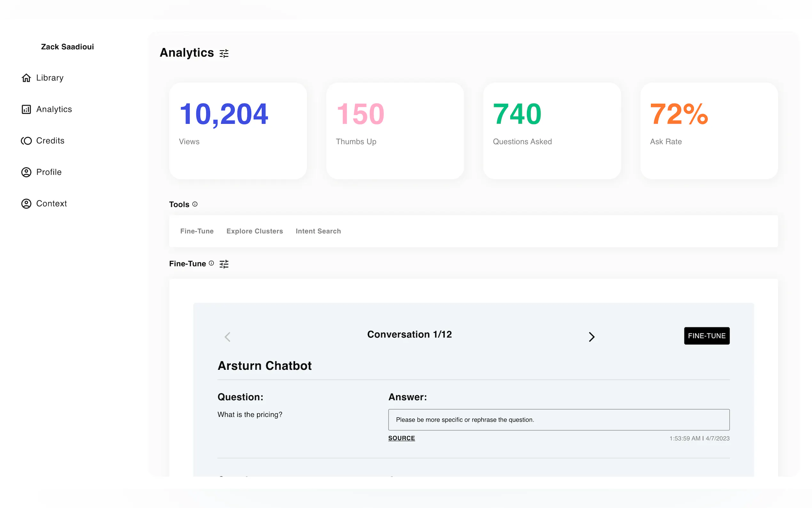Screen dimensions: 812x508
Task: Click the Context user icon
Action: (26, 203)
